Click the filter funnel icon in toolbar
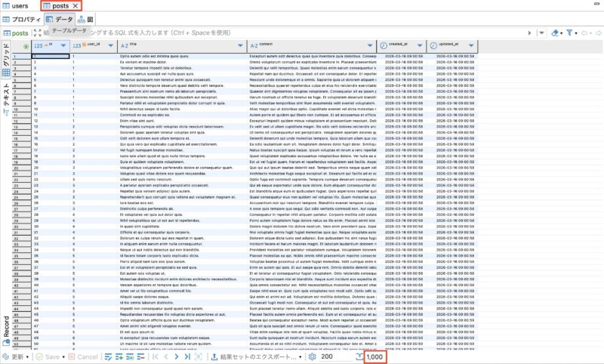 [571, 33]
